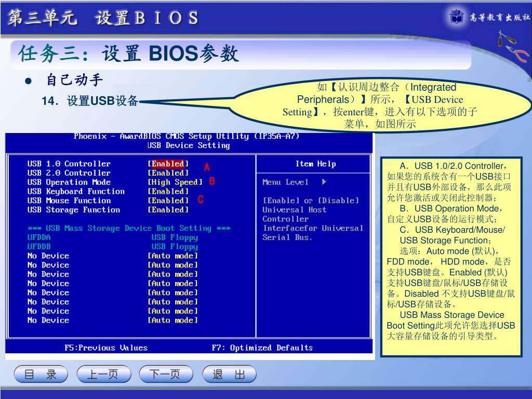Click the [Enable] or [Disable] help line
Screen dimensions: 532x399
click(311, 201)
